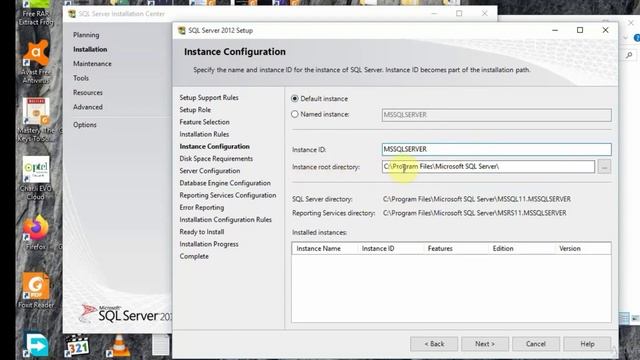
Task: Click the Back button
Action: (x=434, y=344)
